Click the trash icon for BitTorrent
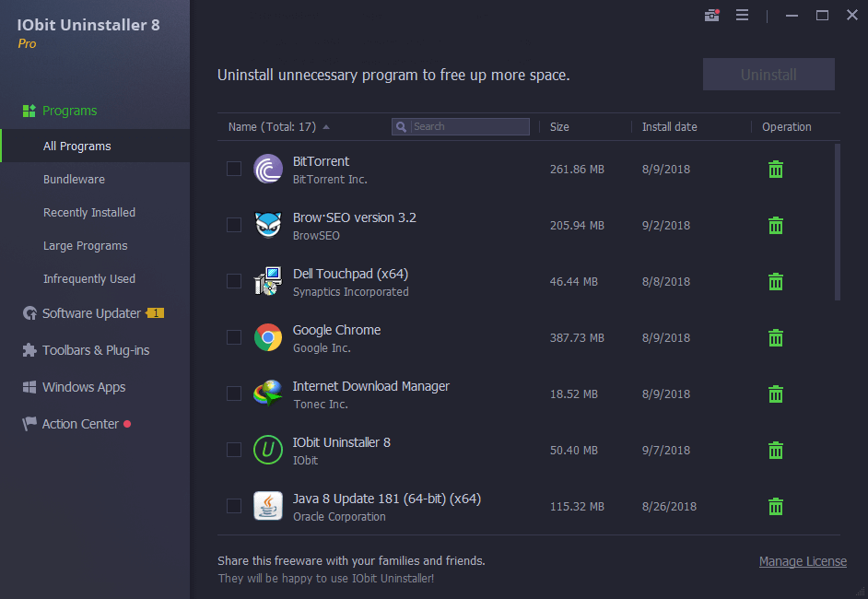 click(776, 170)
